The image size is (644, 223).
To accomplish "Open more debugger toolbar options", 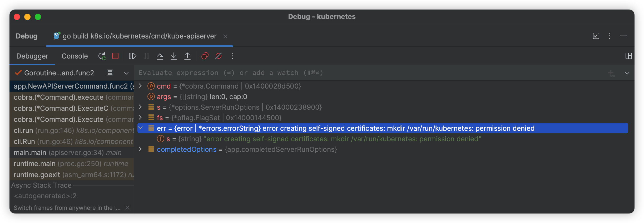I will click(x=232, y=56).
